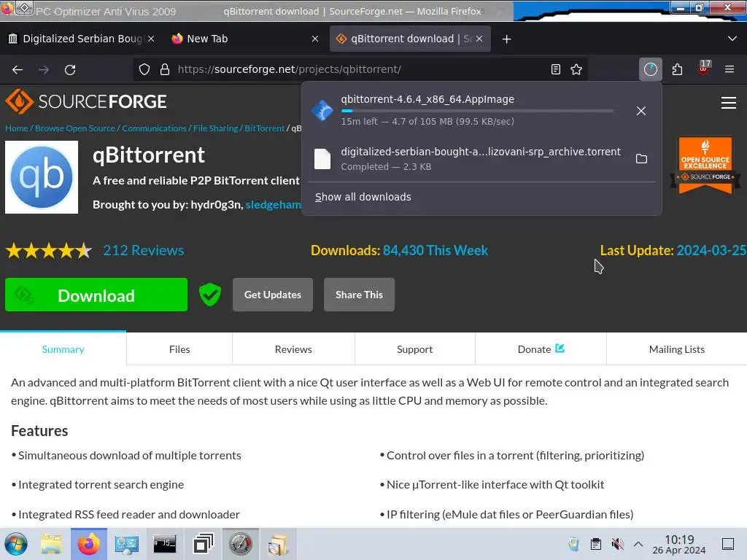Screen dimensions: 747x560
Task: Select the Summary tab
Action: [63, 349]
